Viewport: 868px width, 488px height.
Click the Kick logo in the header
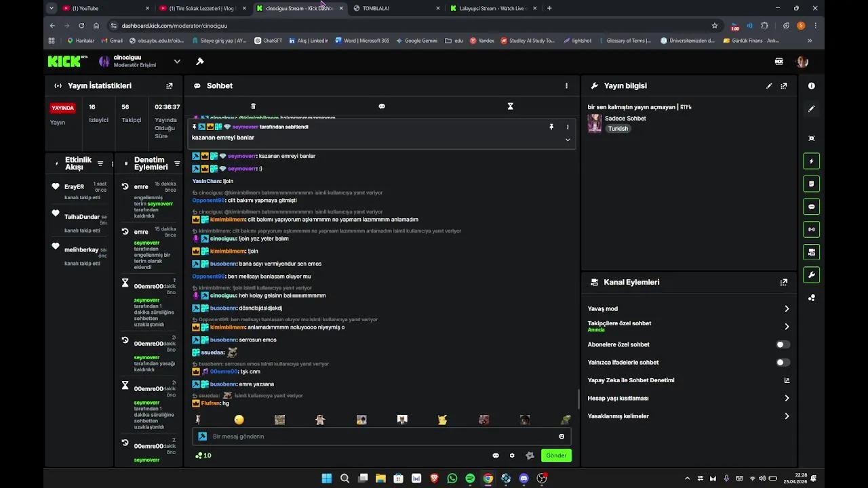[67, 62]
